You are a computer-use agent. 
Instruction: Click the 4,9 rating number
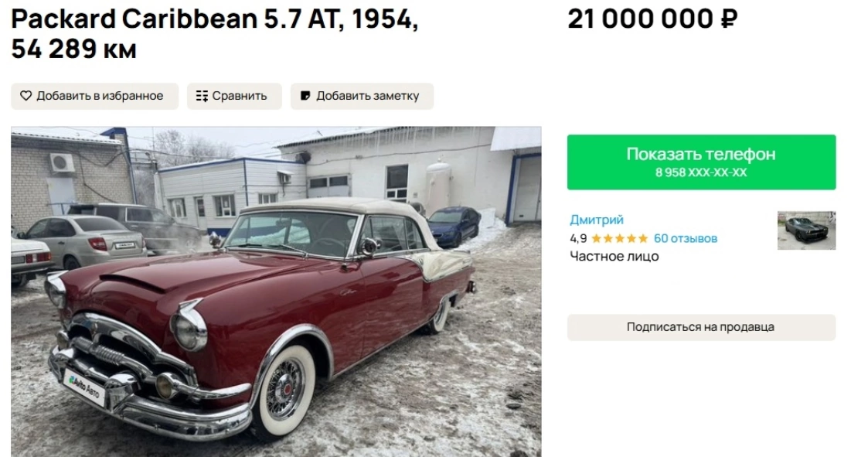point(578,238)
